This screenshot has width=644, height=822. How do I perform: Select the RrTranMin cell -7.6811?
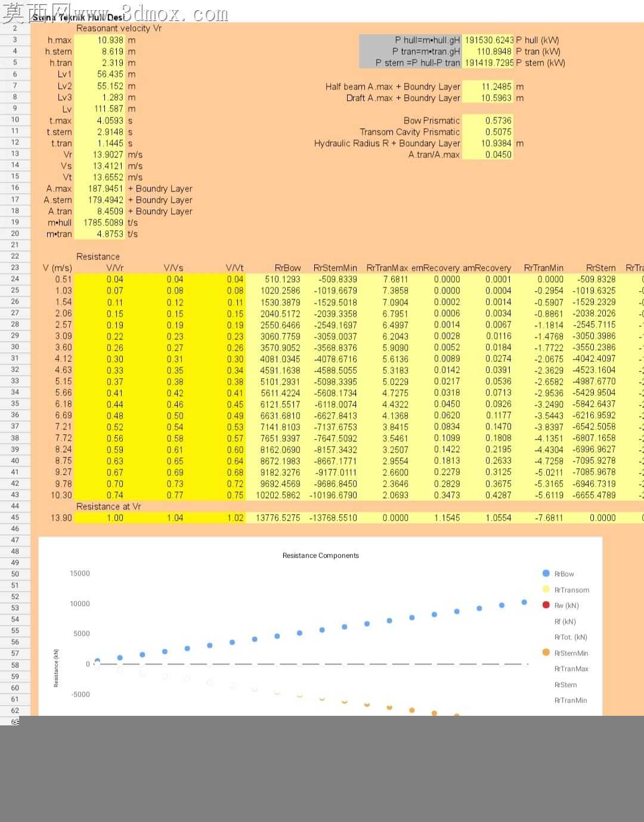click(x=549, y=517)
